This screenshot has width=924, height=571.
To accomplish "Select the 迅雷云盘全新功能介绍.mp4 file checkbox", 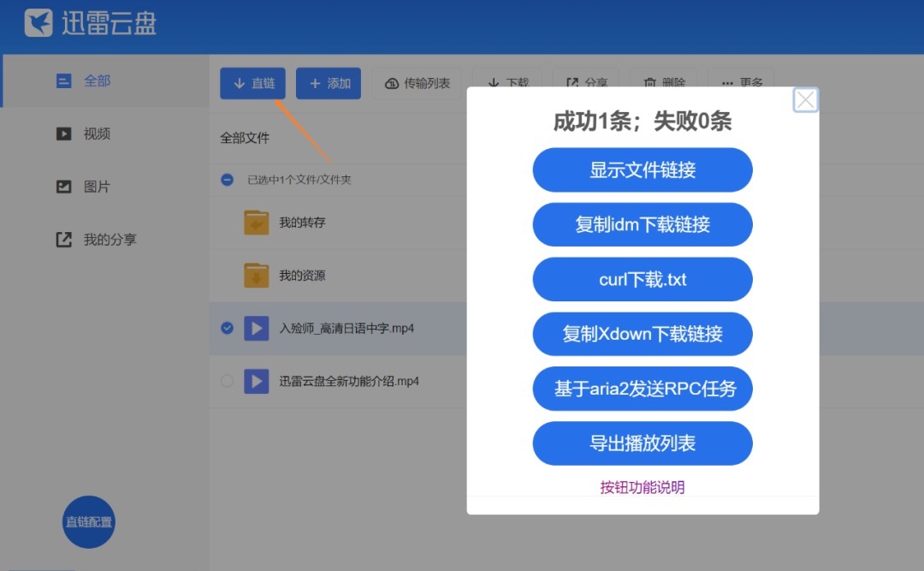I will tap(227, 381).
